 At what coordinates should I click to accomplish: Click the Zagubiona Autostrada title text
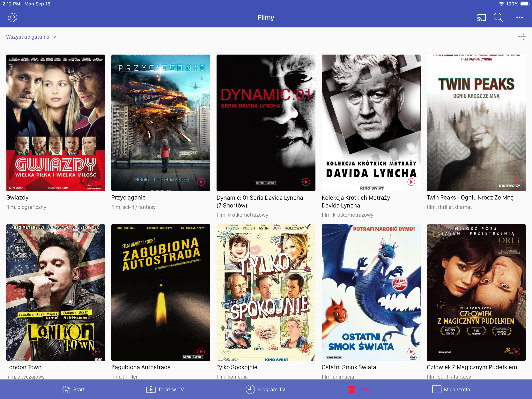click(141, 367)
